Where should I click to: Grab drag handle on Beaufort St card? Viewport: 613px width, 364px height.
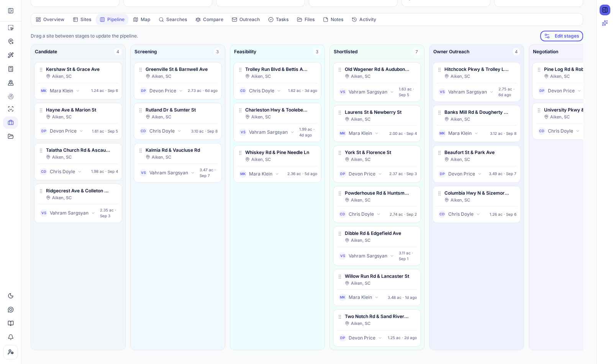439,153
